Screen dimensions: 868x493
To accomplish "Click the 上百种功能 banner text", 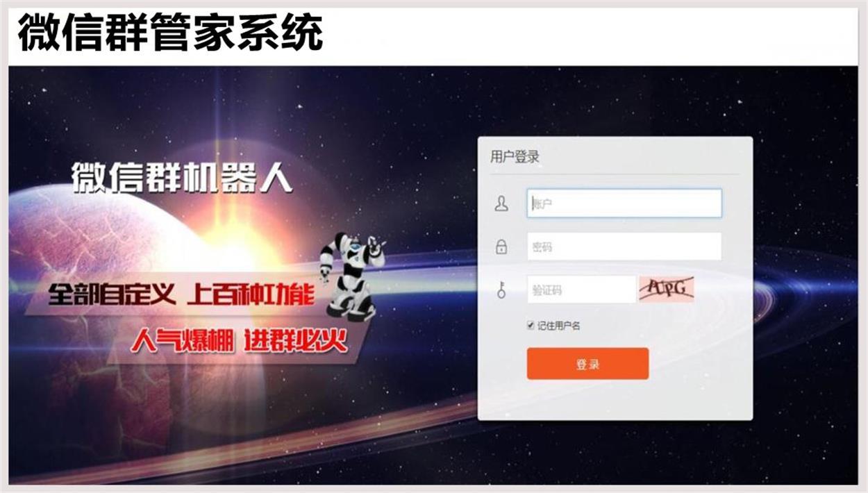I will click(251, 295).
